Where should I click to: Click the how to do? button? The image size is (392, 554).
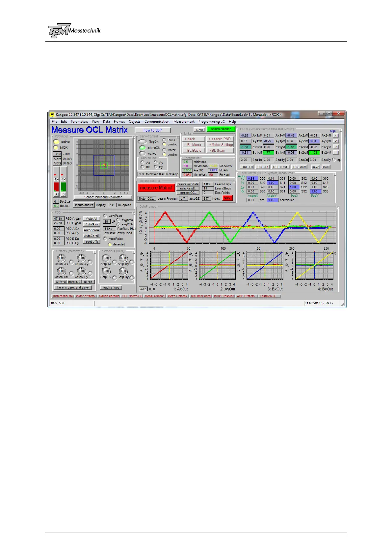click(x=153, y=130)
